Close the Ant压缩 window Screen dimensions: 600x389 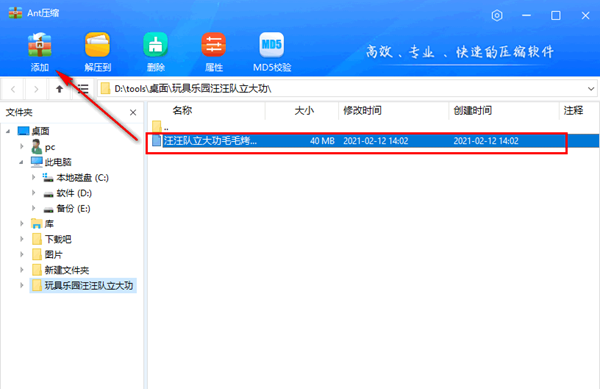tap(585, 16)
